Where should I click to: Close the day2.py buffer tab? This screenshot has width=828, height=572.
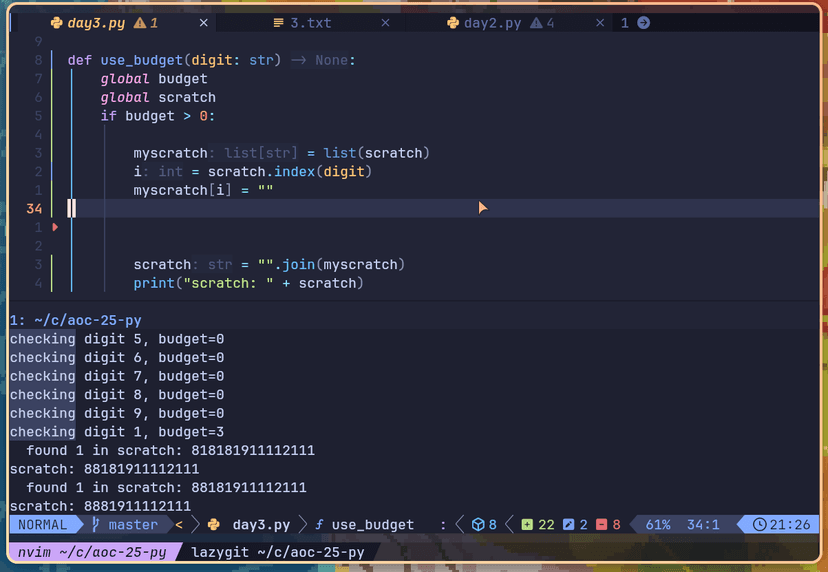pyautogui.click(x=601, y=23)
